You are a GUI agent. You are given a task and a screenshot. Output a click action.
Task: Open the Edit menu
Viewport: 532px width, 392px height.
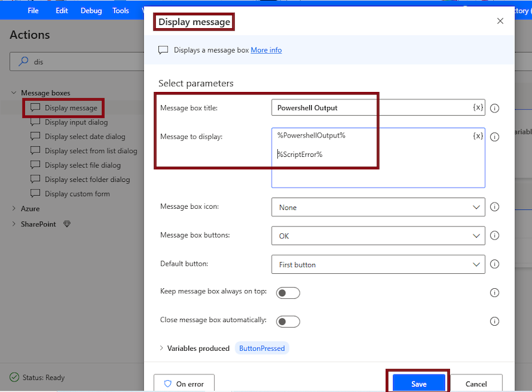(61, 11)
